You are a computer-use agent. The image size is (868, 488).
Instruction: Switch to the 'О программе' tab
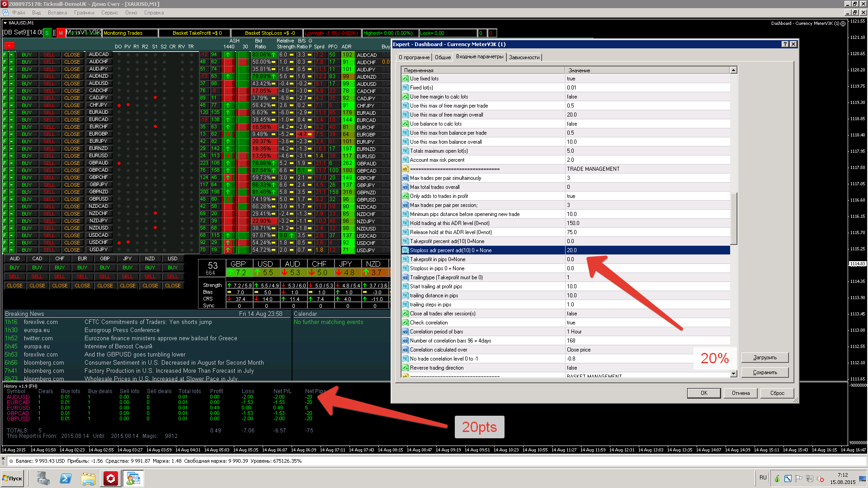tap(414, 57)
